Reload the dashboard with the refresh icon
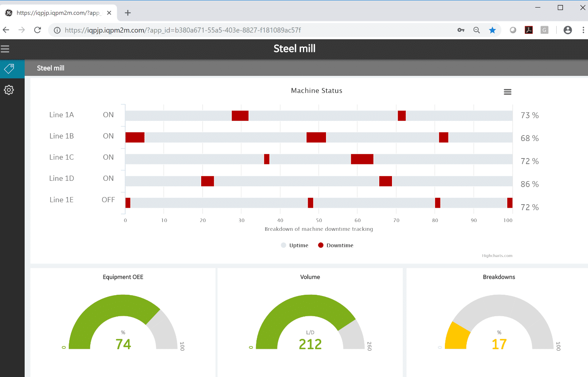The height and width of the screenshot is (377, 588). pos(37,30)
